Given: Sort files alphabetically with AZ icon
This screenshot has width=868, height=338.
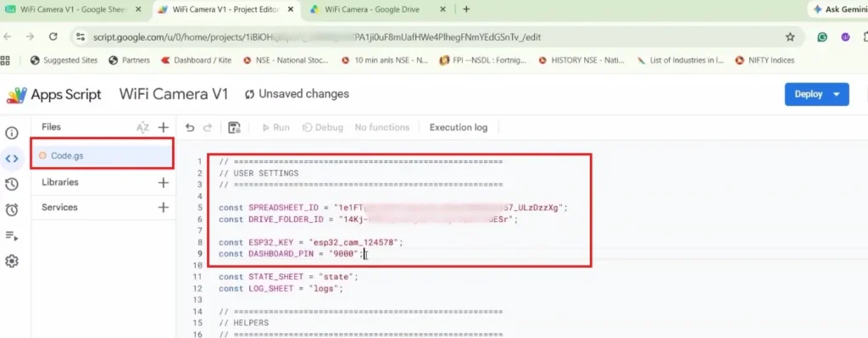Looking at the screenshot, I should pos(142,128).
